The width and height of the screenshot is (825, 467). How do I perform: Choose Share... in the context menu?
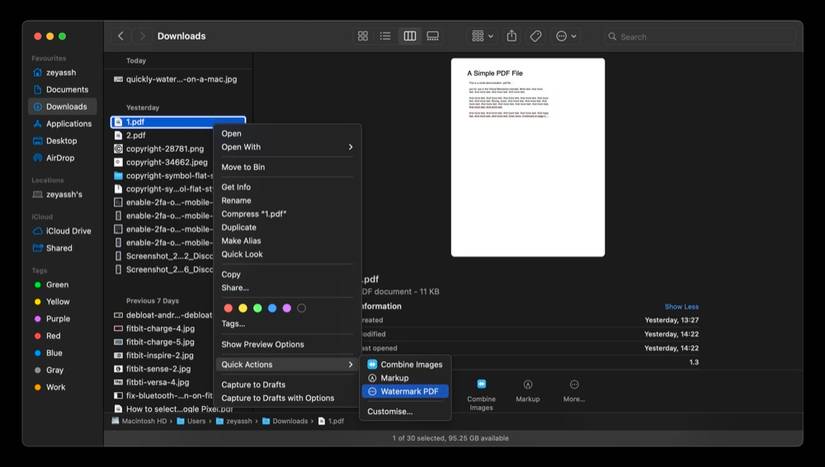tap(287, 288)
